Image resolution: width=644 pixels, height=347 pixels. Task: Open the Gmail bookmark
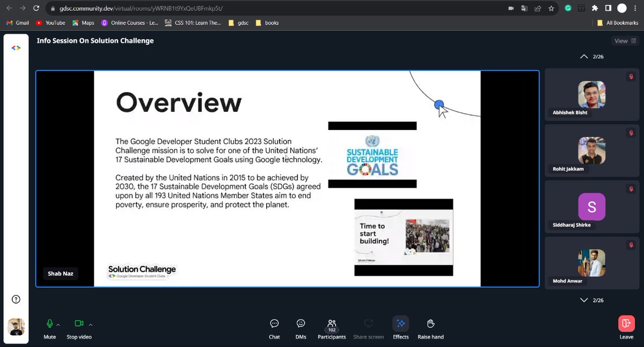18,23
